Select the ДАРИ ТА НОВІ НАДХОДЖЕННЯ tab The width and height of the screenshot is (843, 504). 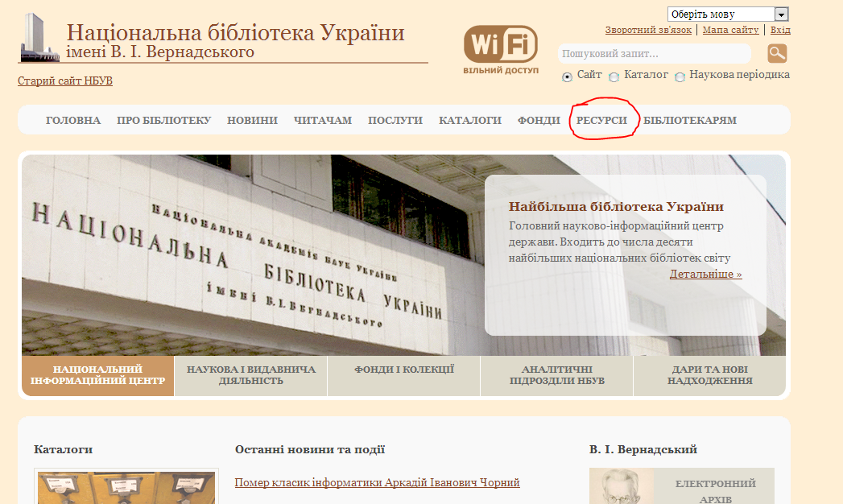pos(709,375)
